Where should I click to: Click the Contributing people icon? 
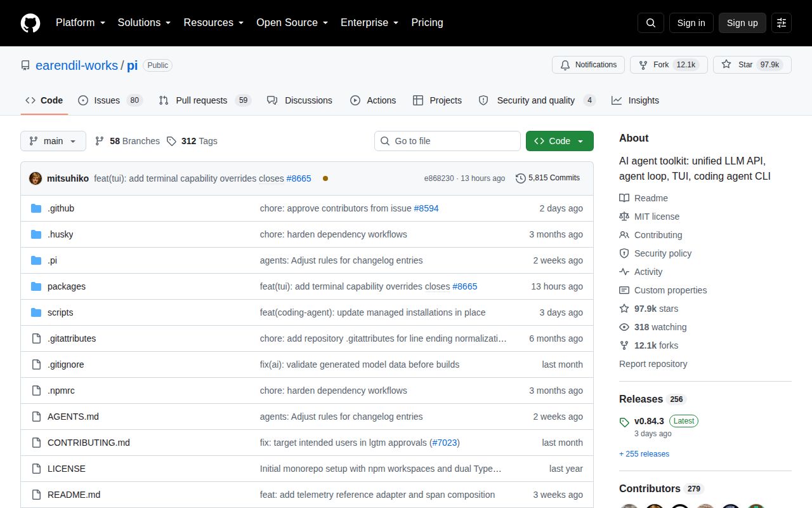(624, 235)
